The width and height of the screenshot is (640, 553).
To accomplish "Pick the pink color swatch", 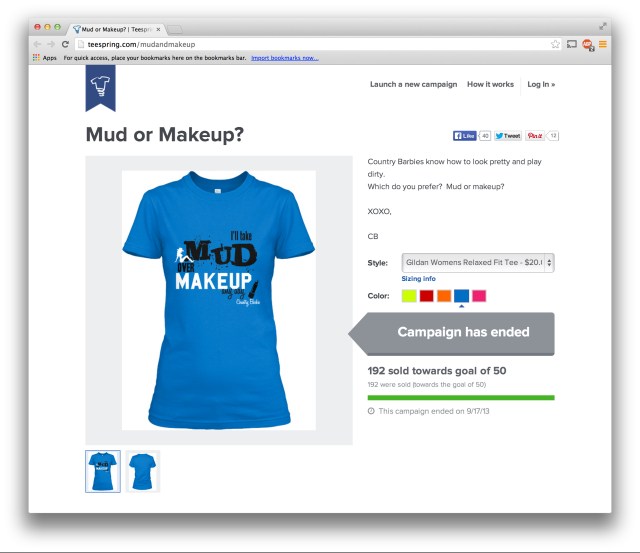I will point(479,295).
